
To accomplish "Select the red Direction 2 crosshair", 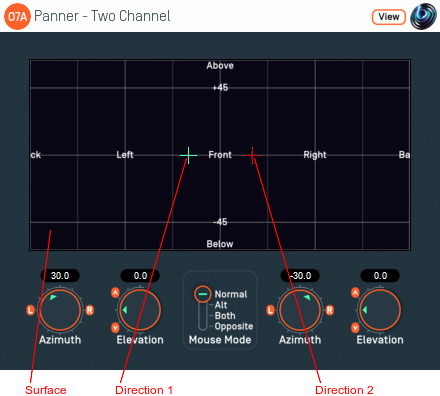I will click(x=252, y=155).
